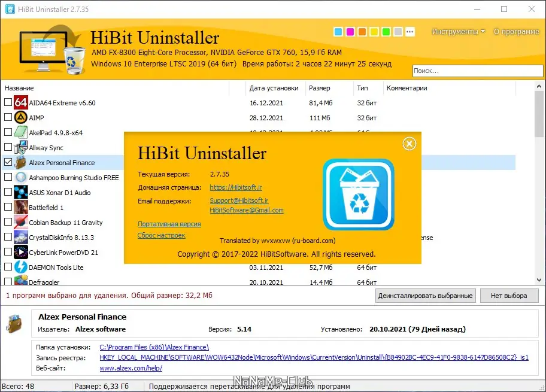Open the Инструменты dropdown menu
Image resolution: width=546 pixels, height=392 pixels.
click(x=458, y=32)
